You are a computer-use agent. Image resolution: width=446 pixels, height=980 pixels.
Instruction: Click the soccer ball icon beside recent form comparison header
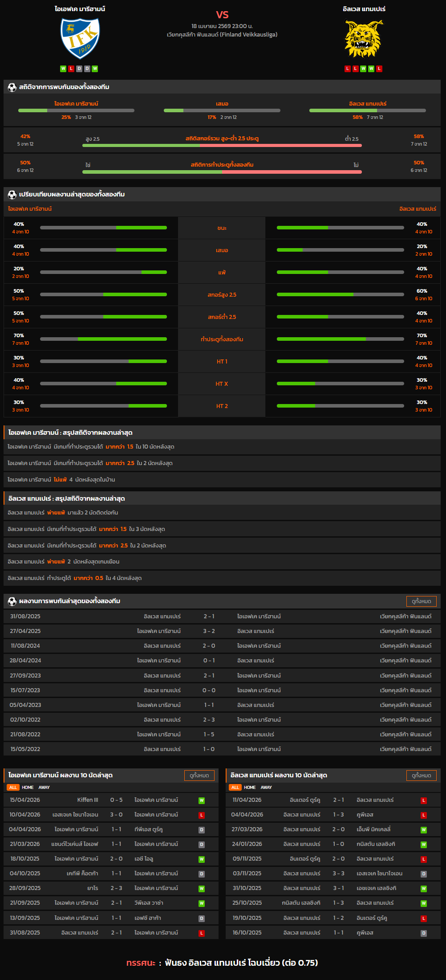(x=12, y=195)
